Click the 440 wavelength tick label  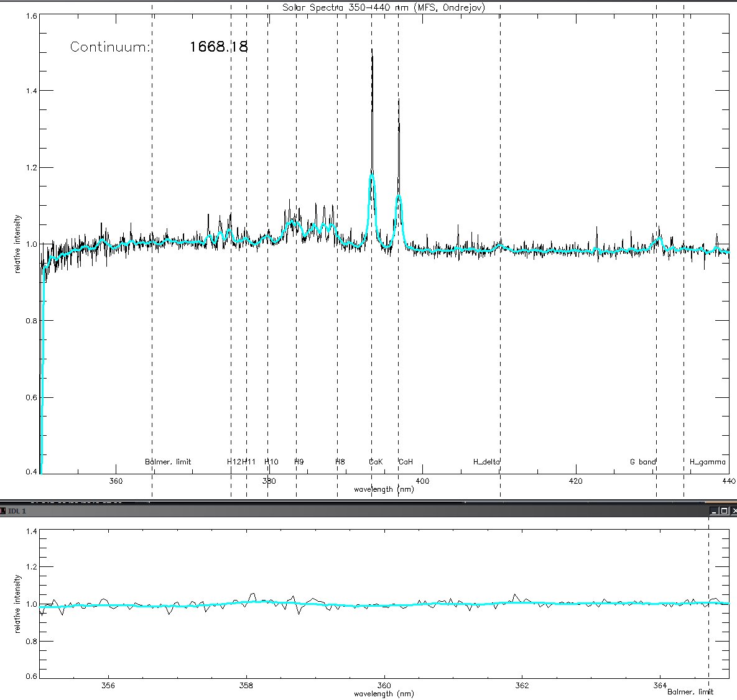tap(729, 481)
